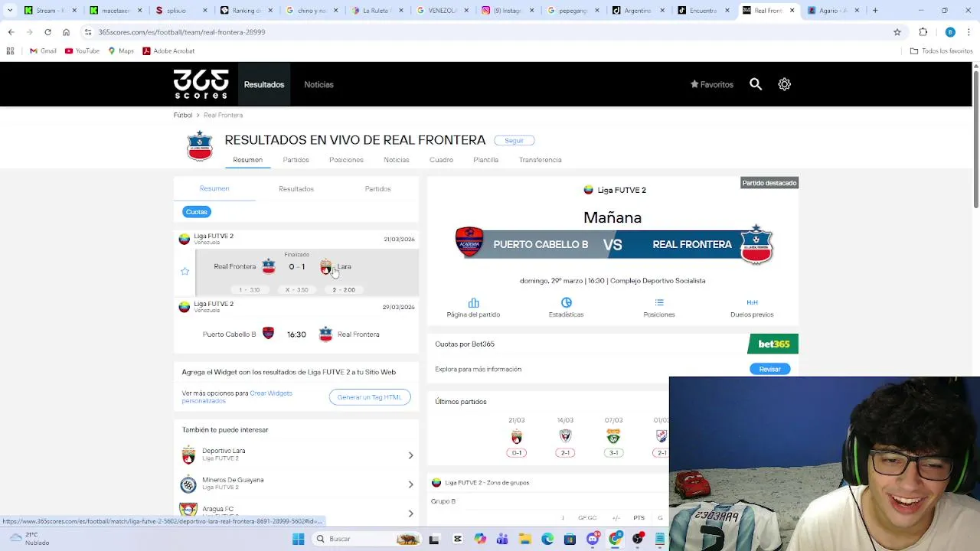This screenshot has width=980, height=551.
Task: Open the Posiciones team tab
Action: pyautogui.click(x=346, y=160)
